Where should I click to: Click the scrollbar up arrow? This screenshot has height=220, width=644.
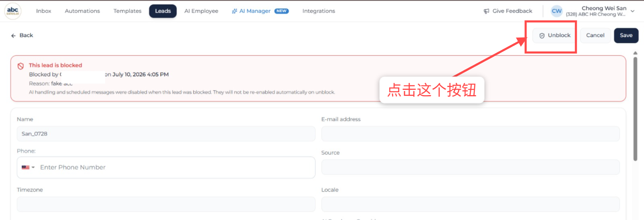coord(635,53)
